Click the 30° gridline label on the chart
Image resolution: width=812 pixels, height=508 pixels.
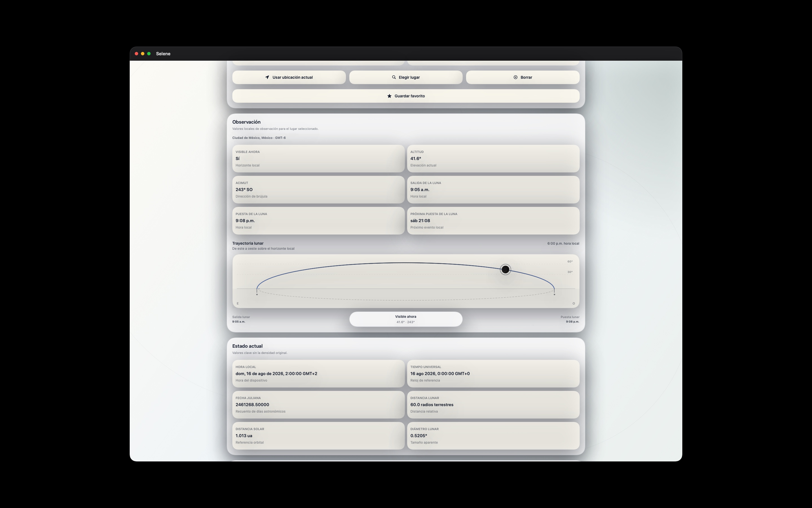pos(570,272)
